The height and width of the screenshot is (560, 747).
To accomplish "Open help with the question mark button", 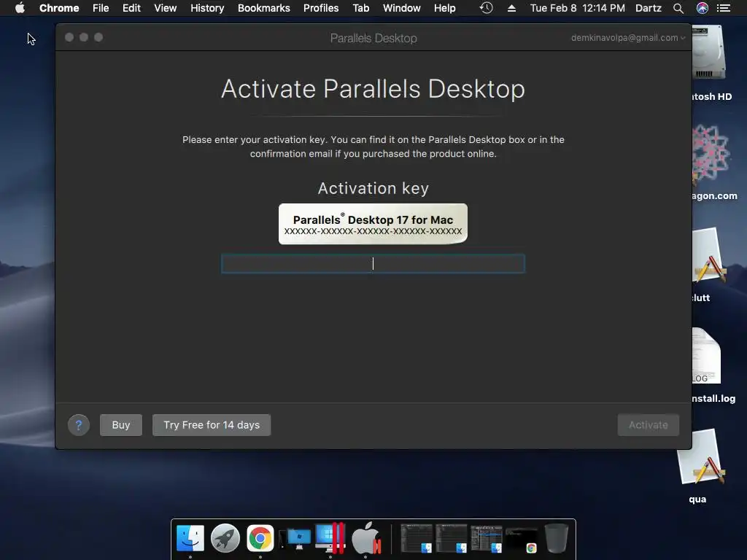I will point(79,425).
